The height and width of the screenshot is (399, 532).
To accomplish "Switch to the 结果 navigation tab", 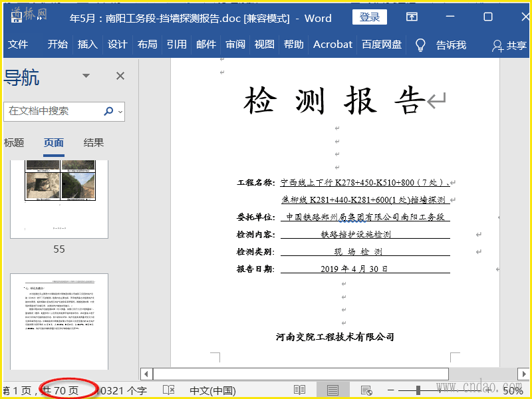I will click(x=93, y=143).
